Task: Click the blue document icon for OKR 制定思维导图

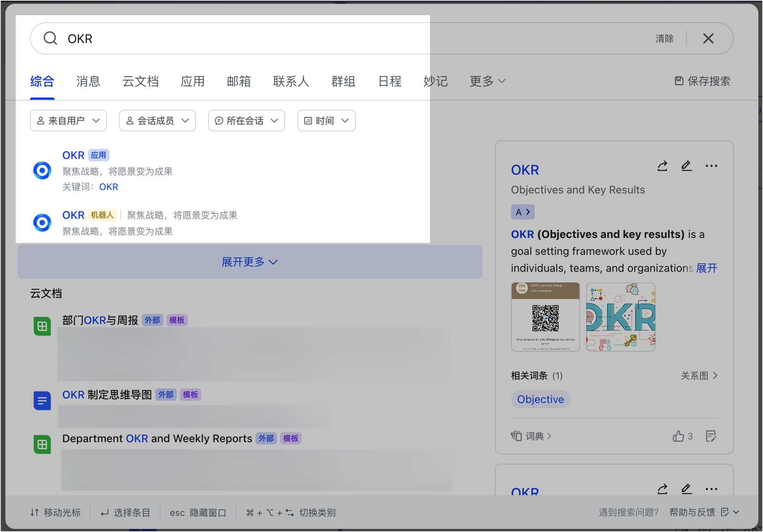Action: tap(42, 400)
